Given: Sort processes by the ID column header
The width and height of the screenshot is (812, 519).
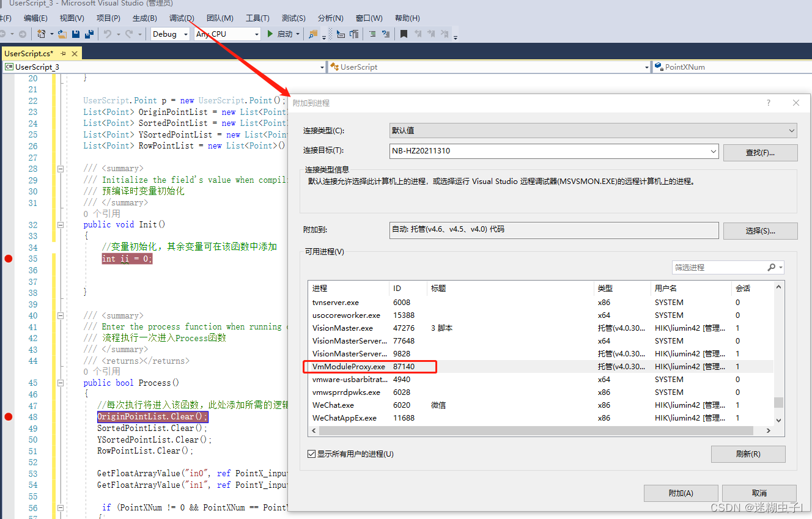Looking at the screenshot, I should coord(408,289).
